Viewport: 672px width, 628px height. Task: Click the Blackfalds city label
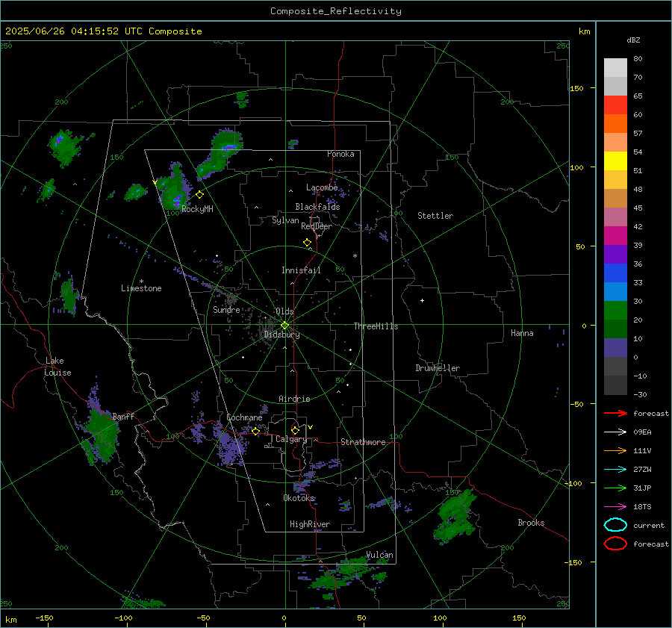tap(317, 207)
